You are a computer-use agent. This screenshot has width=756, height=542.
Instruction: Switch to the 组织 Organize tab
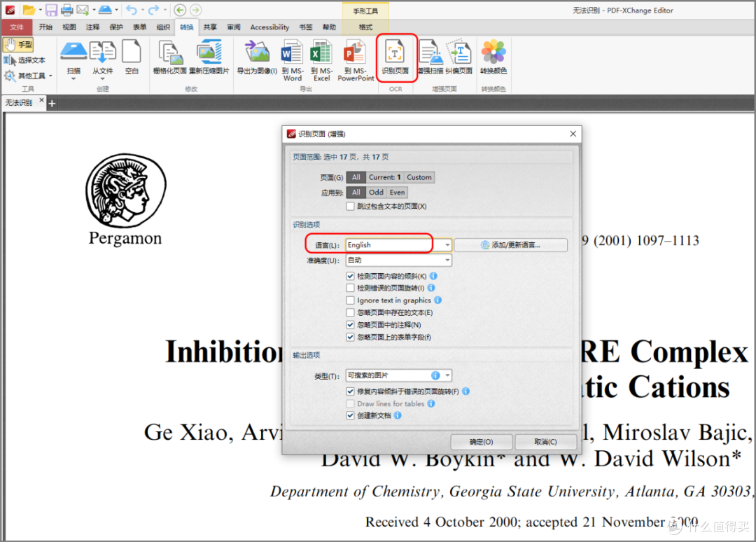click(163, 27)
